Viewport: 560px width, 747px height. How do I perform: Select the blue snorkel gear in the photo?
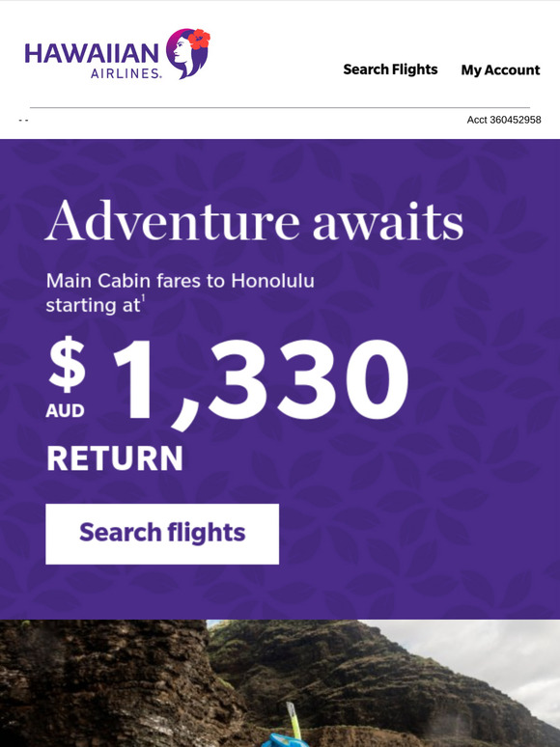pyautogui.click(x=281, y=740)
